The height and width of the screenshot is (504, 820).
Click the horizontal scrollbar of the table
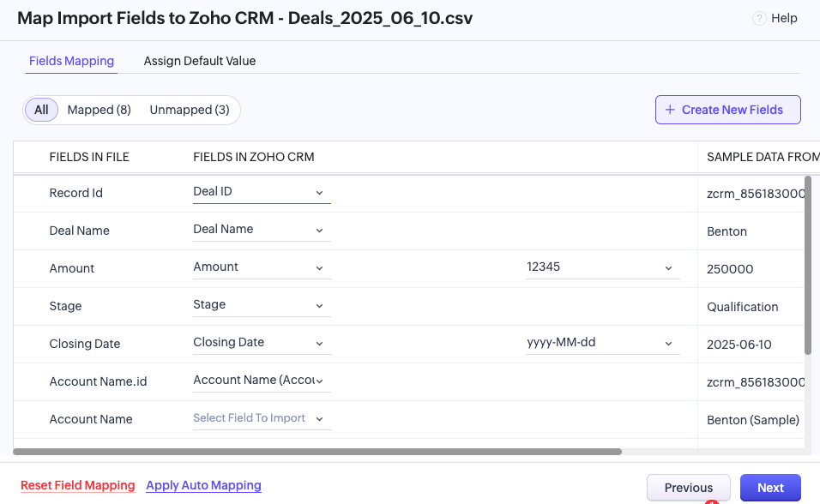point(317,452)
